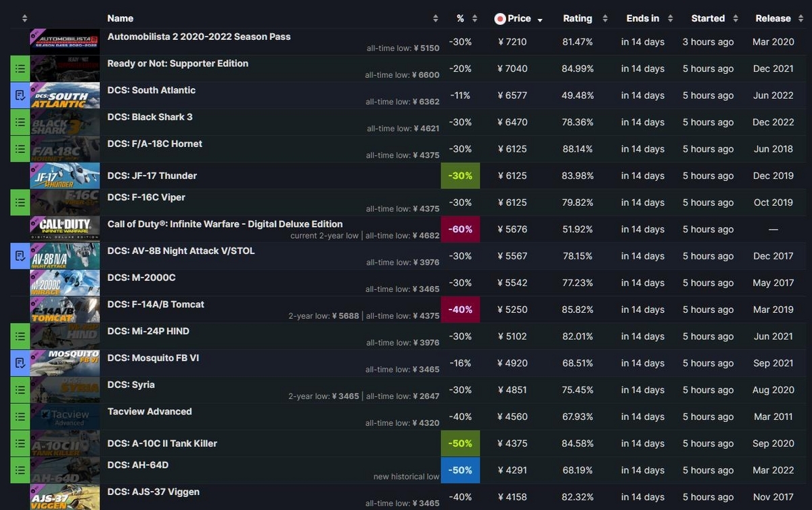Sort table by Price column header
Image resolution: width=812 pixels, height=510 pixels.
[x=519, y=18]
